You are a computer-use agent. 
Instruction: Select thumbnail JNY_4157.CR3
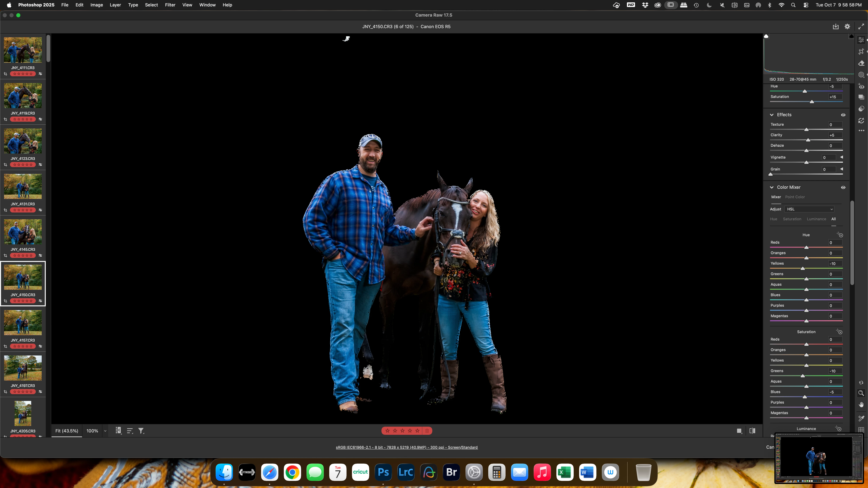[x=23, y=323]
